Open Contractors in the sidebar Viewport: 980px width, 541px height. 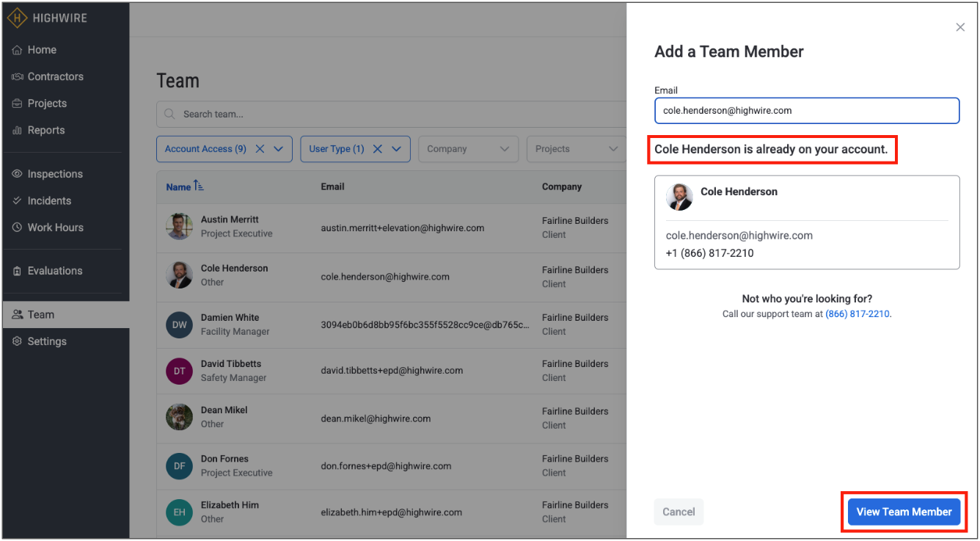(55, 76)
